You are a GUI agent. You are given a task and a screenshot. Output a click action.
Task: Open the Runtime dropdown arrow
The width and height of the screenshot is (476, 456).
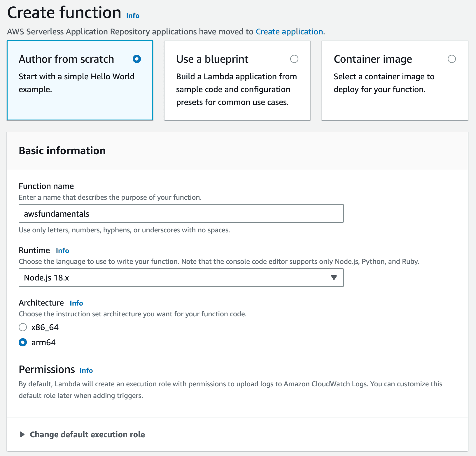334,278
